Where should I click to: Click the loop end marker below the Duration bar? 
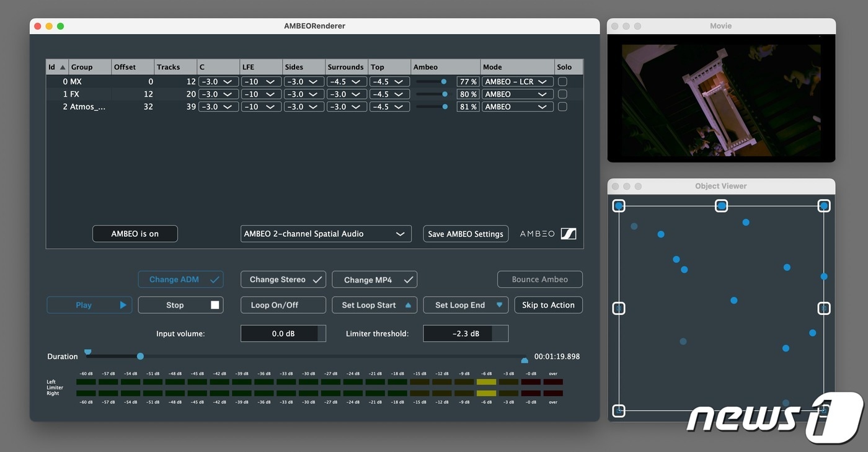coord(525,360)
